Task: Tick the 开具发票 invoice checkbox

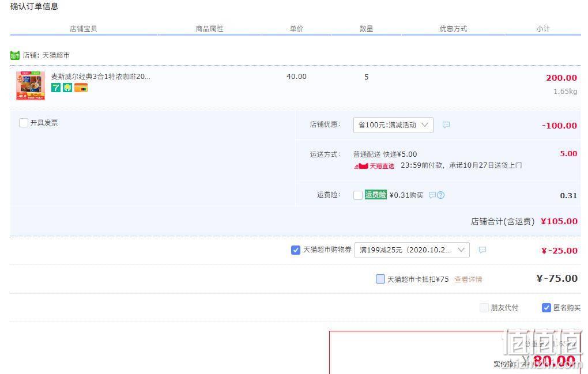Action: point(24,123)
